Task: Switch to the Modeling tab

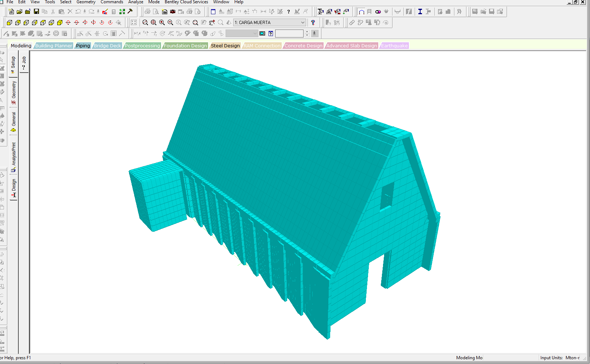Action: pos(21,46)
